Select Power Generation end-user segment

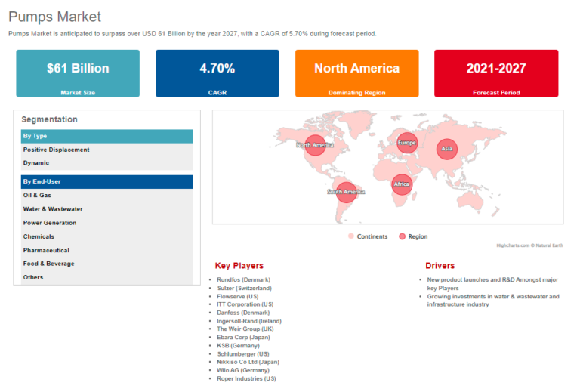(50, 223)
